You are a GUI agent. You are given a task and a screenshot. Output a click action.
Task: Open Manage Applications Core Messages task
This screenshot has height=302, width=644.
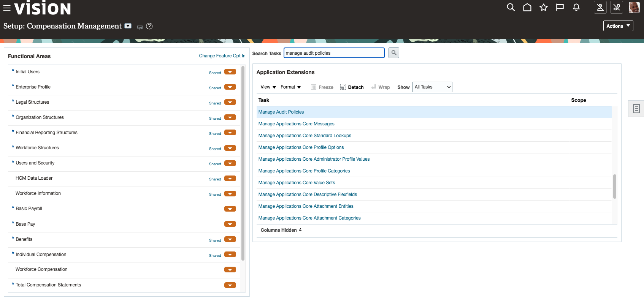click(x=296, y=124)
